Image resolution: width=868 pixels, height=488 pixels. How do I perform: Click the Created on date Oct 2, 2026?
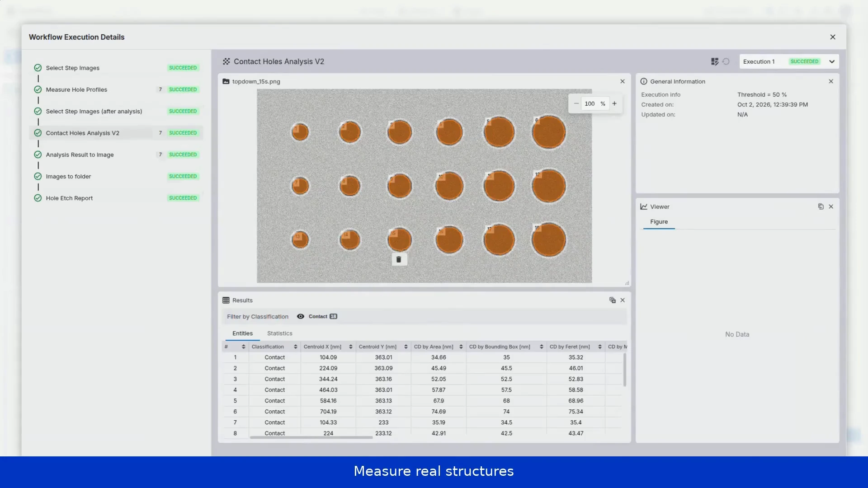(x=772, y=104)
